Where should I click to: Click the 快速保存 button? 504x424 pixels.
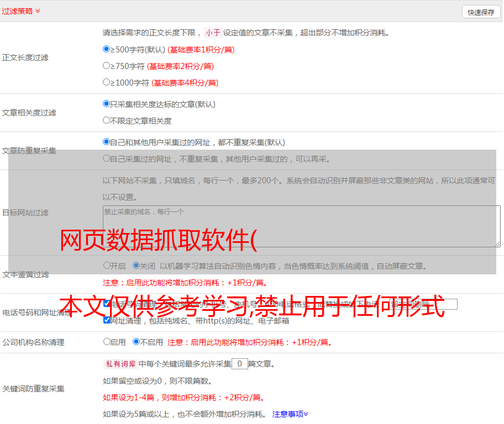point(481,12)
